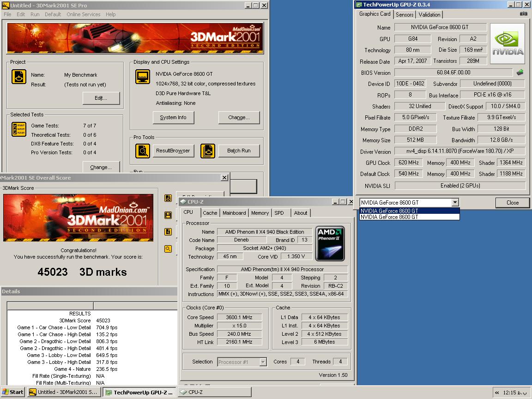The height and width of the screenshot is (399, 532).
Task: Click the Close button in GPU-Z
Action: [512, 203]
